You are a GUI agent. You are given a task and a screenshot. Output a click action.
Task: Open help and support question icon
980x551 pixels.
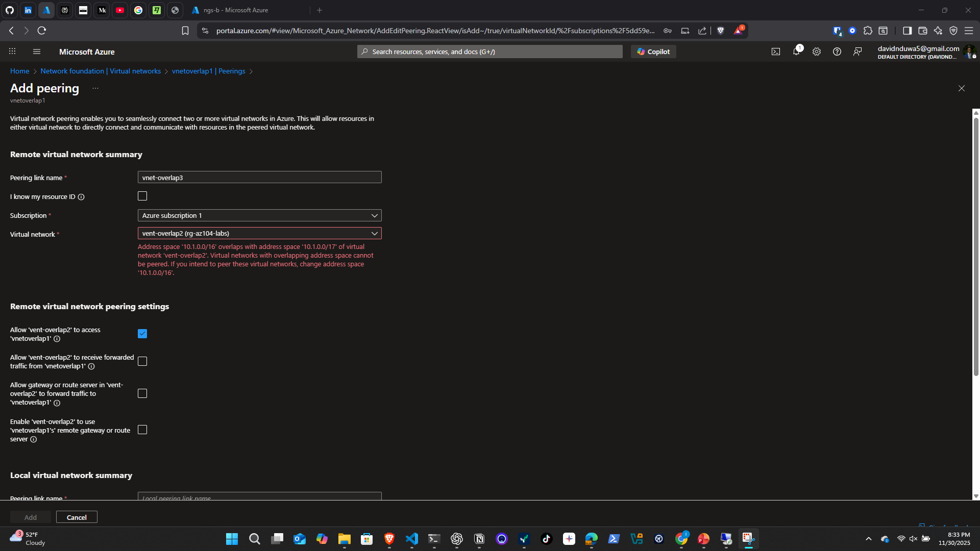point(837,52)
